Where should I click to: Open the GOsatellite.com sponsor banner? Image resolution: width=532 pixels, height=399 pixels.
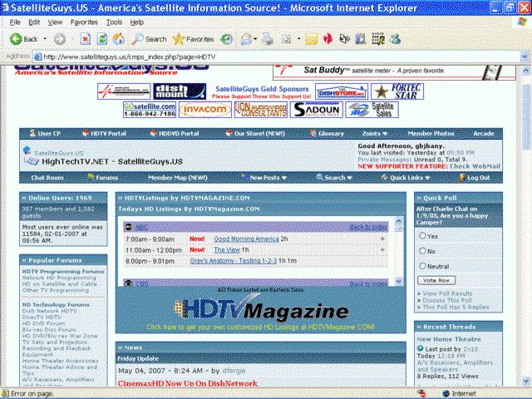coord(150,110)
